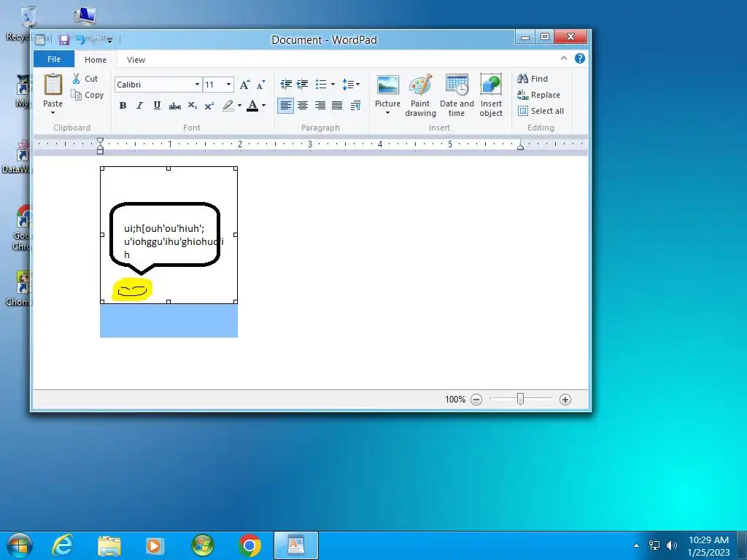
Task: Toggle Strikethrough formatting
Action: point(175,106)
